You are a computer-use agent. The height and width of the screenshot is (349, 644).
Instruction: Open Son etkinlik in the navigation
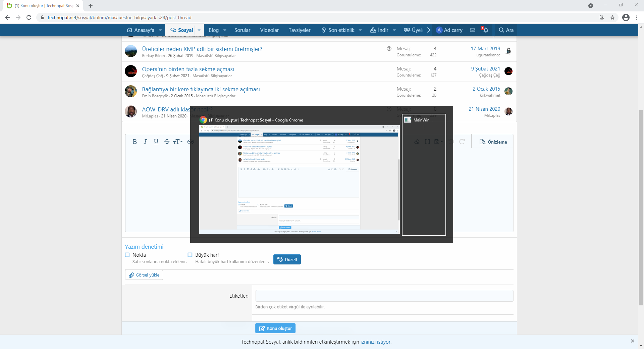(338, 30)
